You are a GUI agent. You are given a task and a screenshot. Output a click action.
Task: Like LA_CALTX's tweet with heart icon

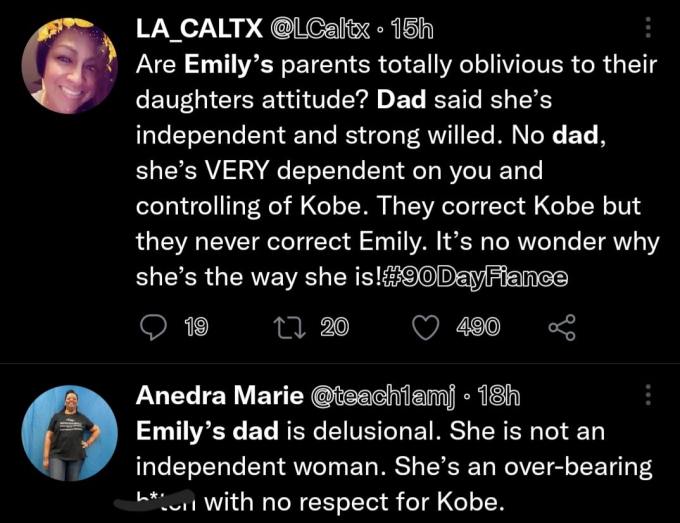[427, 327]
